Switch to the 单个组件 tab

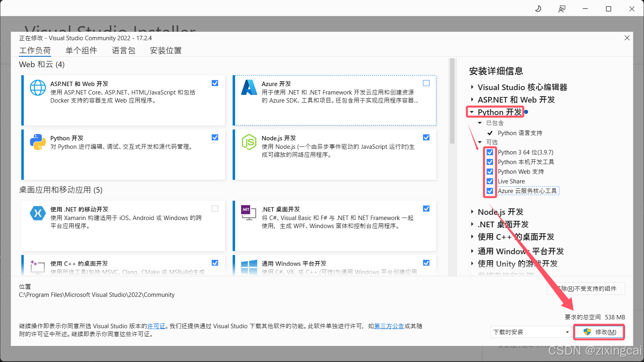tap(81, 51)
